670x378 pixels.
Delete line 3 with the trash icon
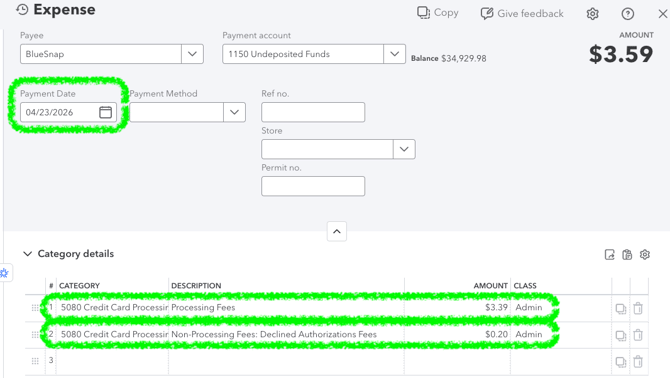(638, 362)
